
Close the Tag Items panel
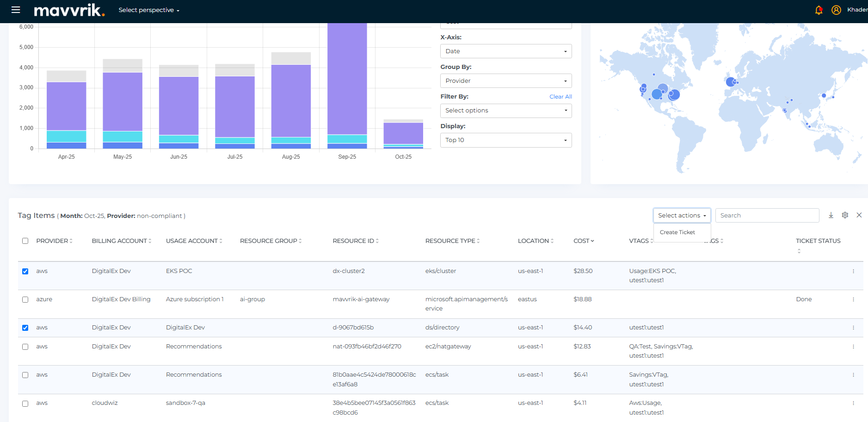859,215
